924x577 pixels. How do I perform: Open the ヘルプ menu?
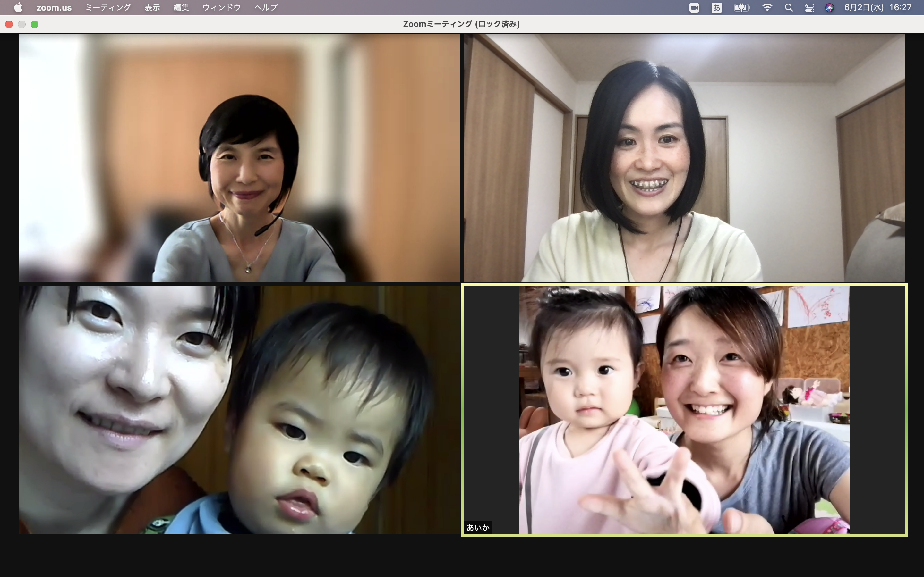(266, 8)
